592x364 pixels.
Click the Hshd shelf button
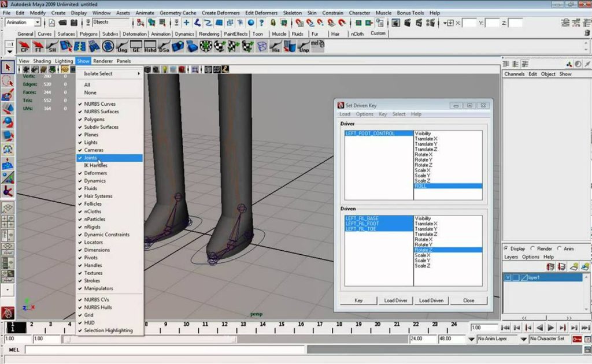[x=150, y=46]
